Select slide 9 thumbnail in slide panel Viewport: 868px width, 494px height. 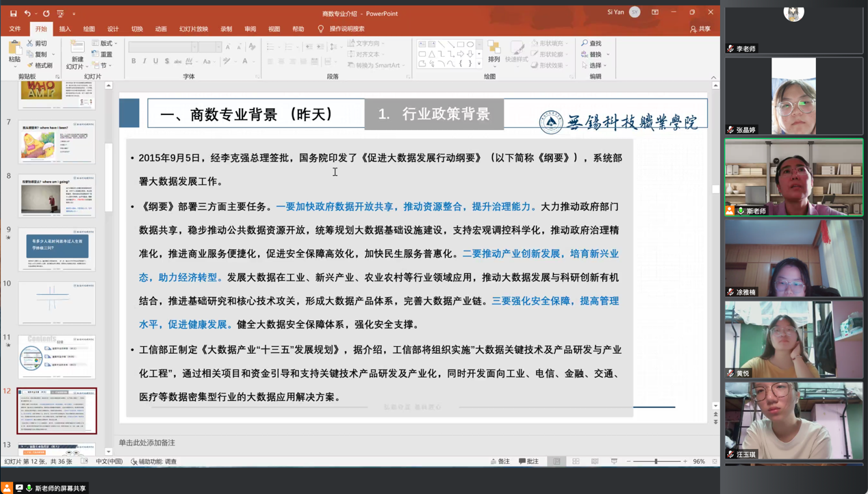tap(57, 249)
